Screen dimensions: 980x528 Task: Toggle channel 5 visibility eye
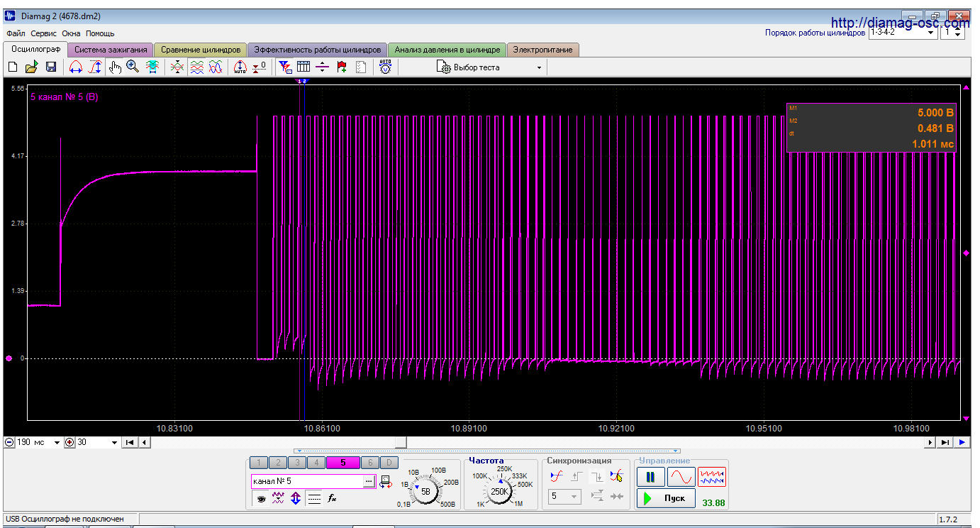click(x=261, y=499)
